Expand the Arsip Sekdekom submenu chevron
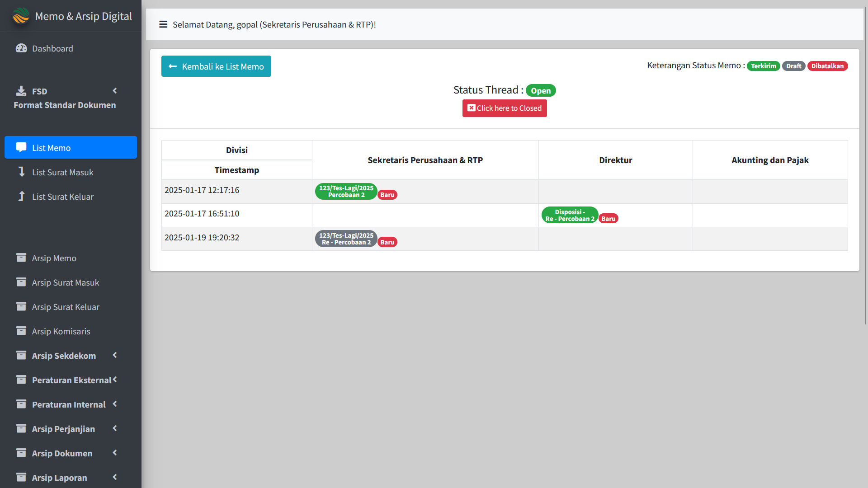This screenshot has height=488, width=868. (x=115, y=355)
